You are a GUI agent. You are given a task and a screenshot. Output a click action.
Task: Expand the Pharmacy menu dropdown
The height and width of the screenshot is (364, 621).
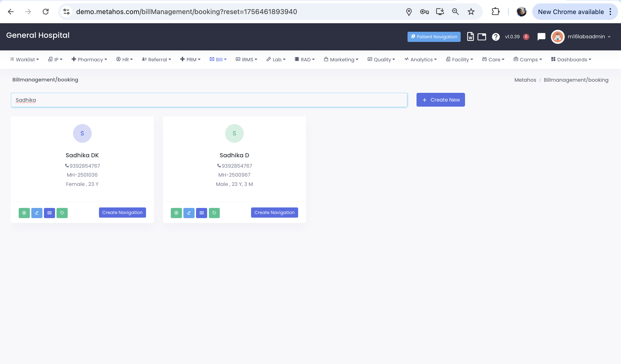90,60
